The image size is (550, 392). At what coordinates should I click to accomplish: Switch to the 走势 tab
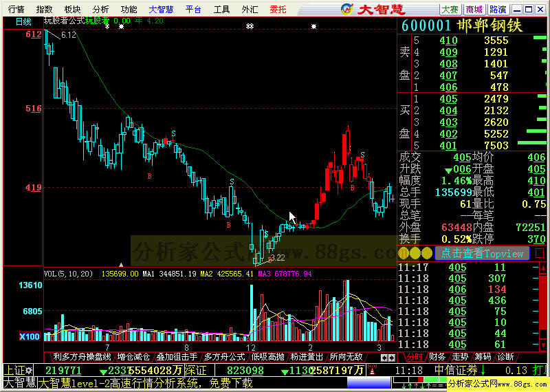(460, 357)
